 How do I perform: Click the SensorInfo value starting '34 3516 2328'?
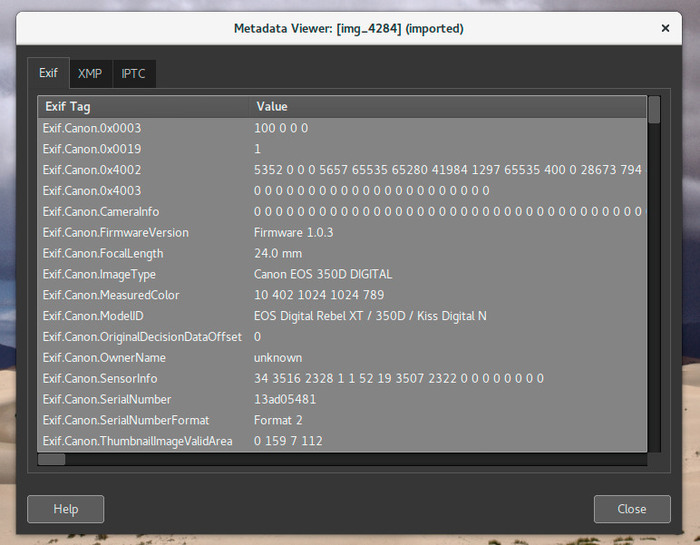point(399,379)
